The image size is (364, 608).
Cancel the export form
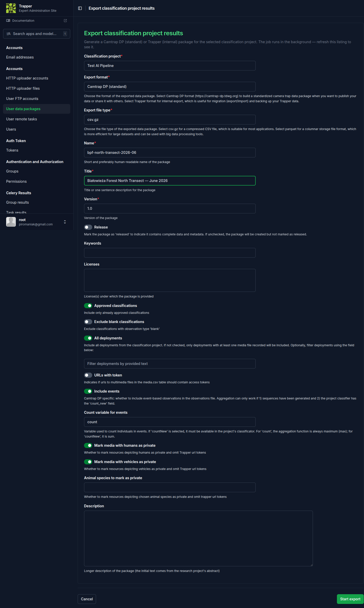click(x=87, y=599)
